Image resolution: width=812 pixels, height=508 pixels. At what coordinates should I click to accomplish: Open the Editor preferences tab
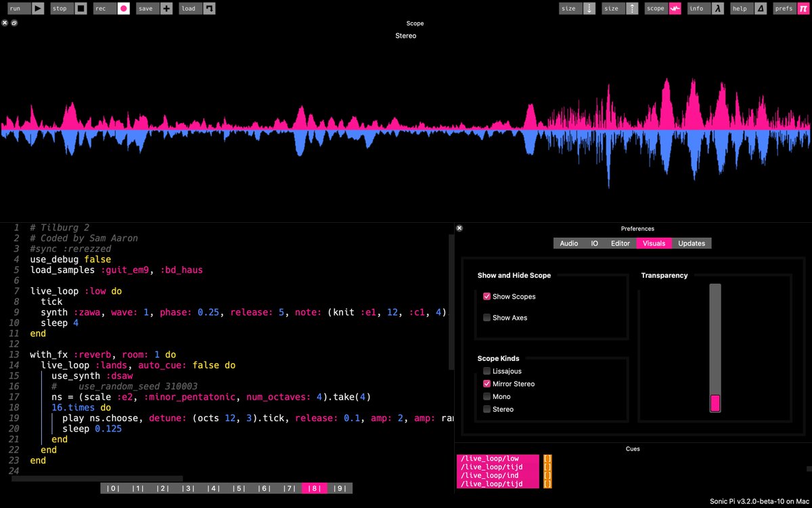pyautogui.click(x=621, y=243)
